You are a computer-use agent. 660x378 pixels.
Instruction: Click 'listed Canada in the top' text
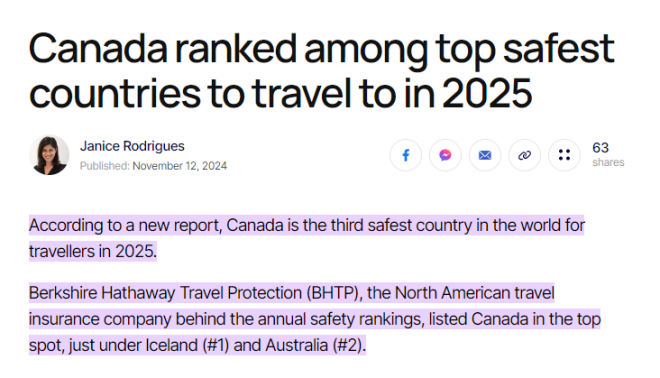514,319
